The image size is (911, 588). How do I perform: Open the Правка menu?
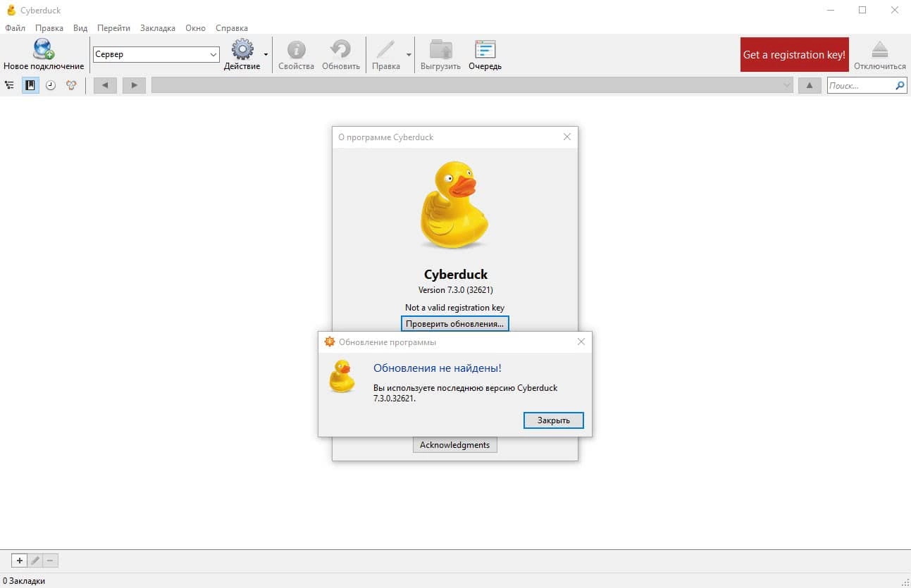pos(49,28)
